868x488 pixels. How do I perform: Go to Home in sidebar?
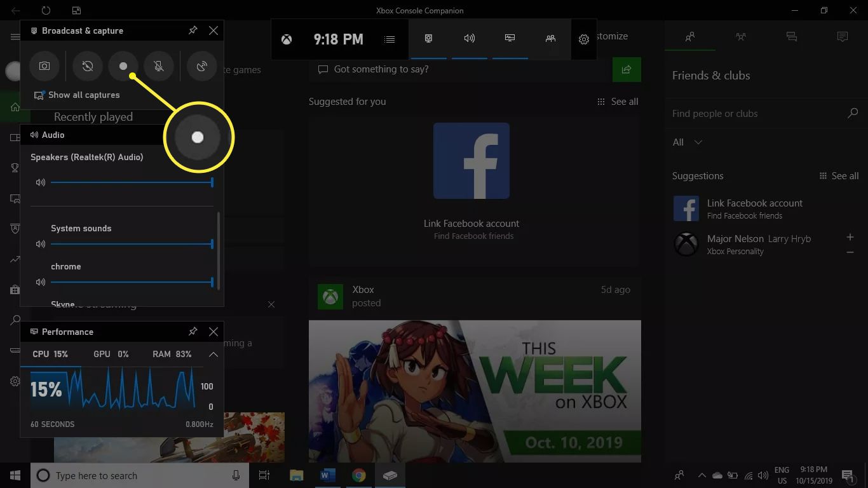15,107
